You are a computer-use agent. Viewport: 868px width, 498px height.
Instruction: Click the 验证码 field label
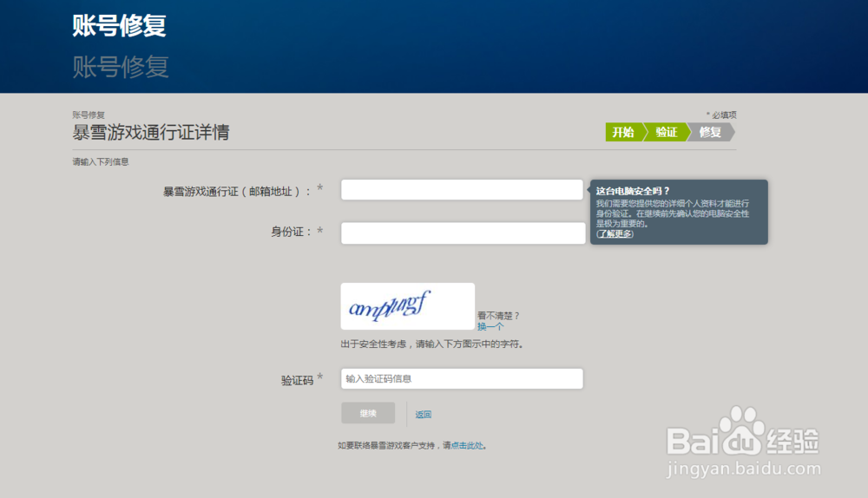coord(297,381)
